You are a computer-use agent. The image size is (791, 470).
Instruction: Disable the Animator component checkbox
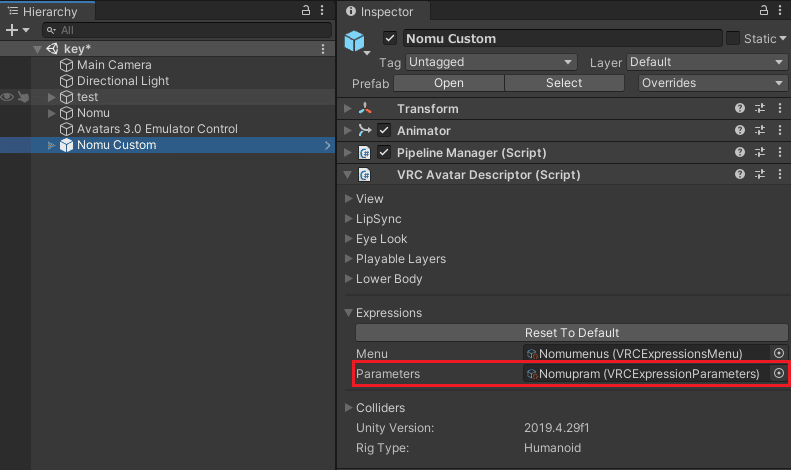384,130
